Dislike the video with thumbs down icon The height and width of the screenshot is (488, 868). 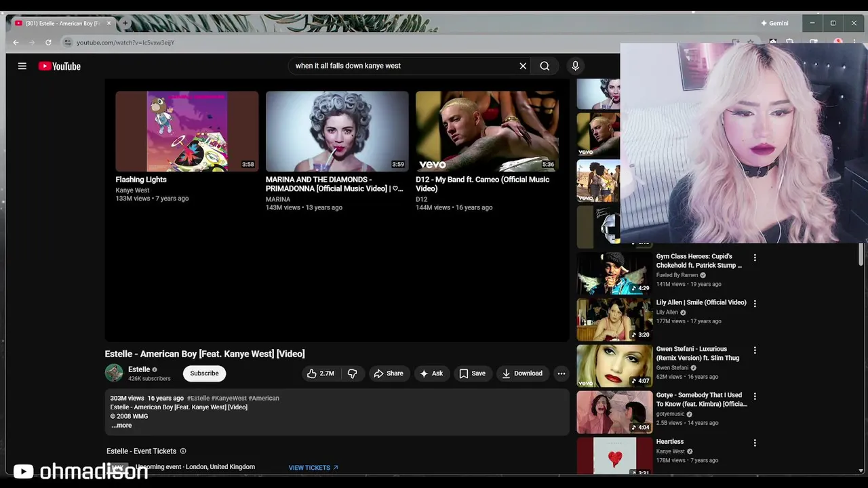tap(353, 373)
